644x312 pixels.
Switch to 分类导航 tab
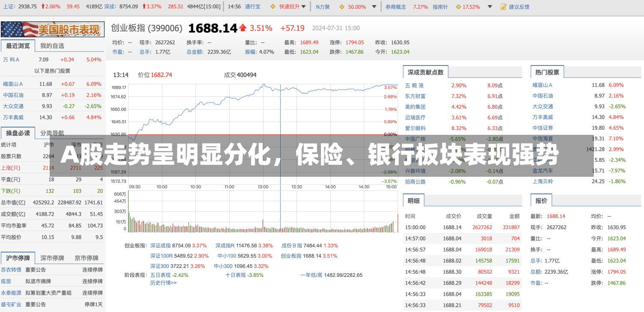click(x=52, y=133)
